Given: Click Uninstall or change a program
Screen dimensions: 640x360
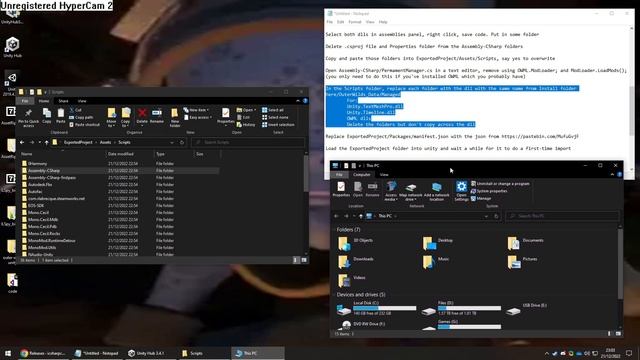Looking at the screenshot, I should (500, 184).
